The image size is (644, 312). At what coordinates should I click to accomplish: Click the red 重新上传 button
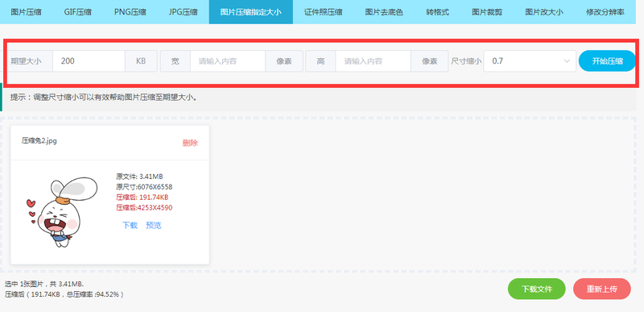click(x=601, y=289)
